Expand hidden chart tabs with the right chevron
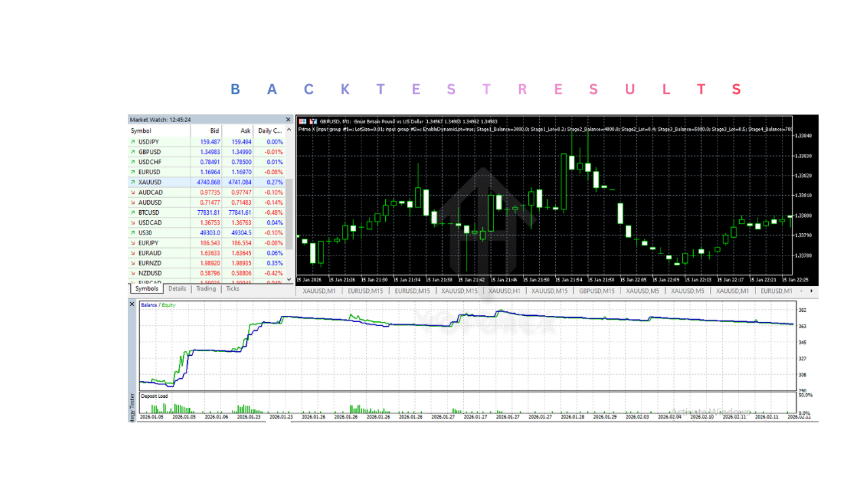Screen dimensions: 868x488 812,291
